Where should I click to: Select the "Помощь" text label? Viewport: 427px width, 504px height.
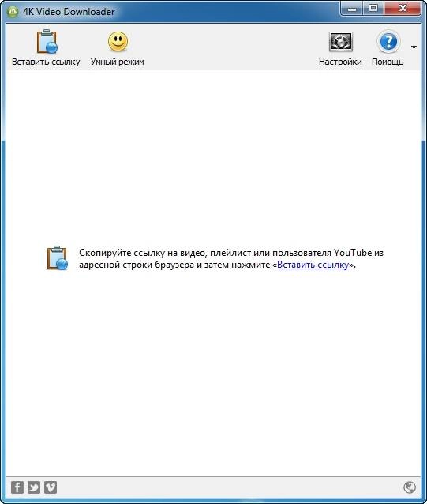tap(388, 62)
